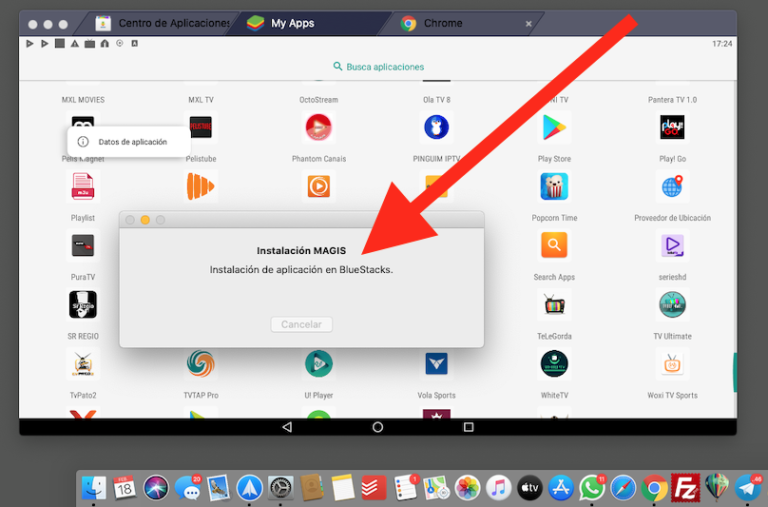Close the Chrome tab
Viewport: 768px width, 507px height.
pos(528,24)
